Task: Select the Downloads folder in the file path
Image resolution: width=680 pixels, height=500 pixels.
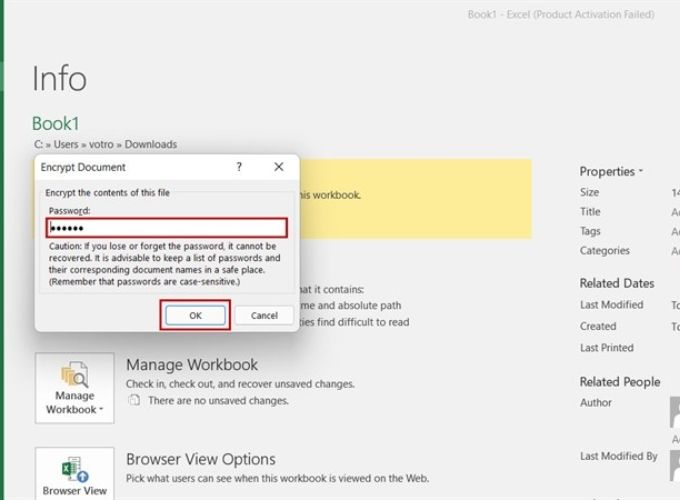Action: click(x=150, y=144)
